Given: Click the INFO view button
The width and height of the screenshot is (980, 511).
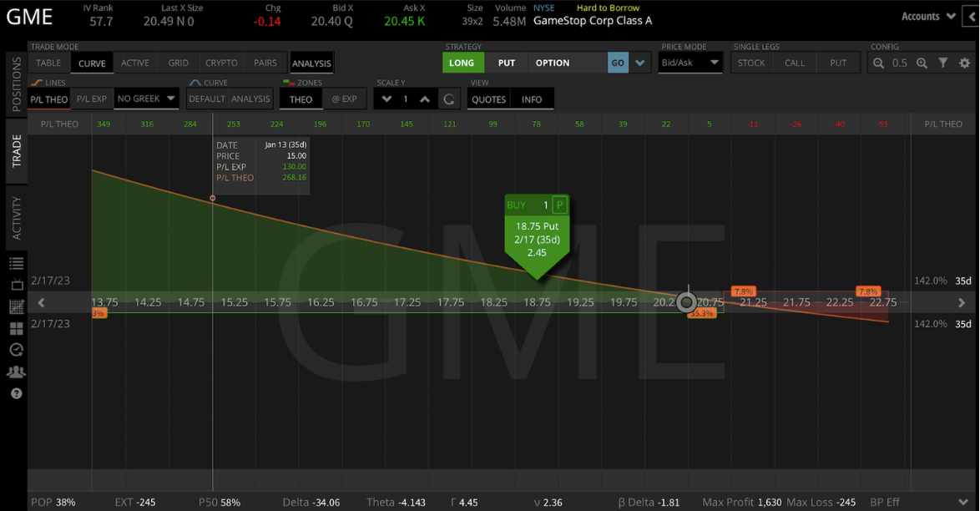Looking at the screenshot, I should click(x=533, y=99).
